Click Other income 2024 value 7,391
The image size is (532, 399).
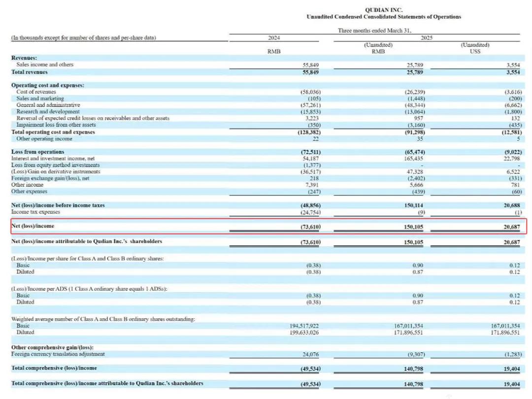coord(312,185)
